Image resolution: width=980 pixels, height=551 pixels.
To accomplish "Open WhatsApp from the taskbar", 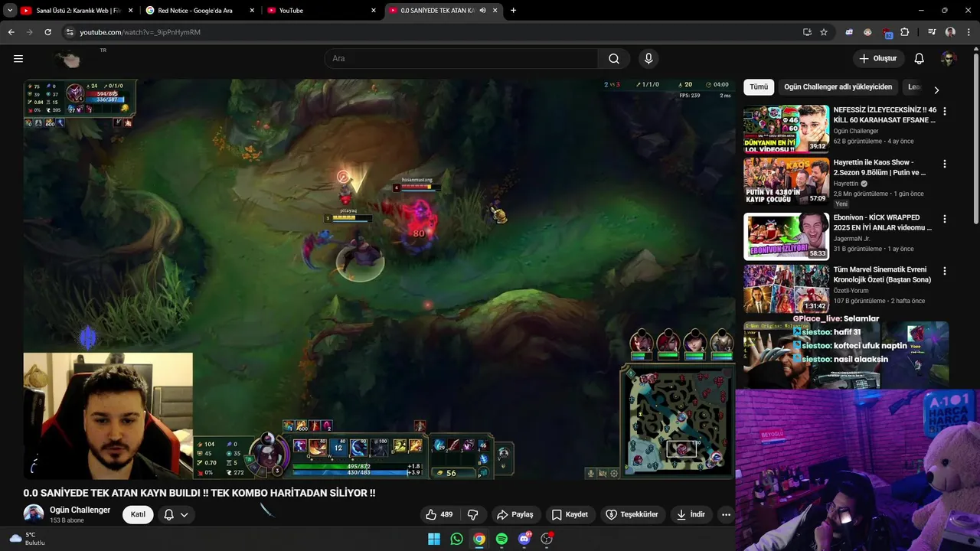I will 456,539.
